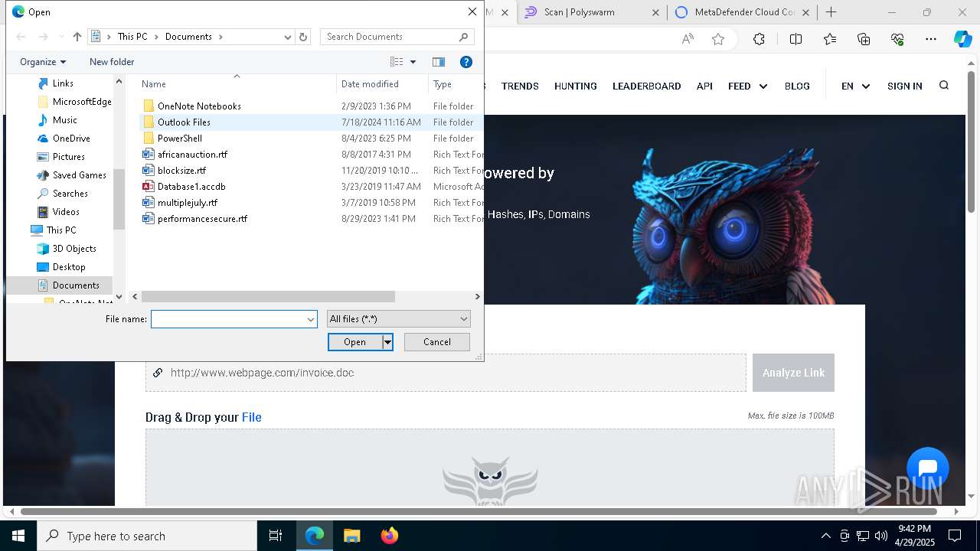
Task: Open the BLOG menu item
Action: [797, 86]
